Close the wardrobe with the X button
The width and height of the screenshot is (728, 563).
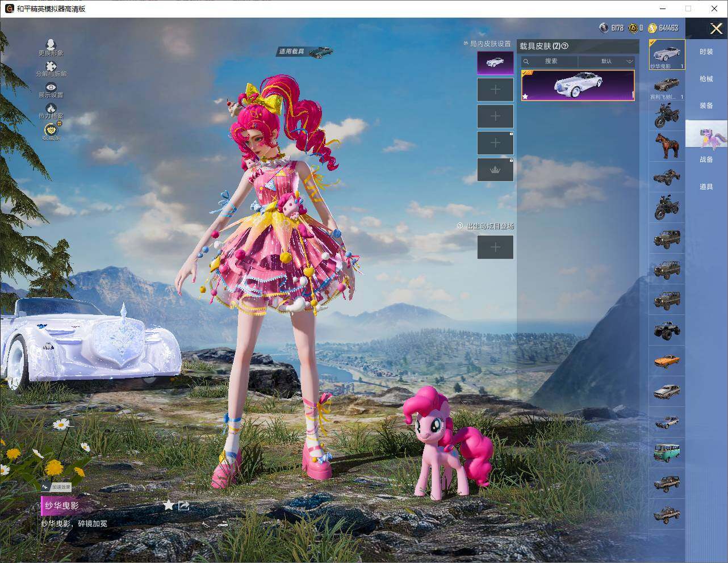point(716,28)
